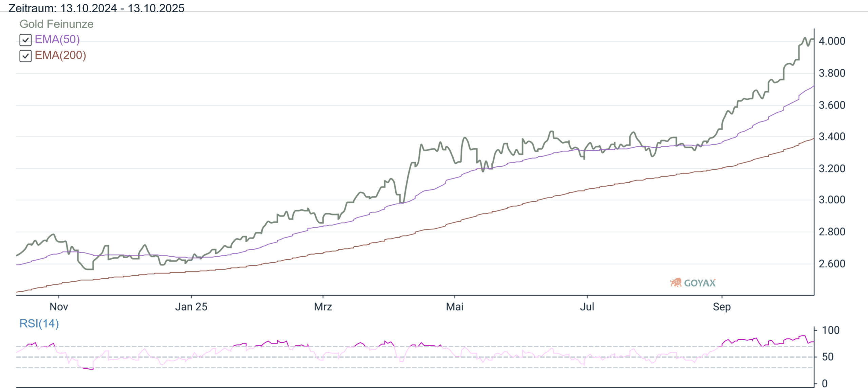The height and width of the screenshot is (391, 868).
Task: Click the GOYAX watermark text
Action: tap(699, 283)
